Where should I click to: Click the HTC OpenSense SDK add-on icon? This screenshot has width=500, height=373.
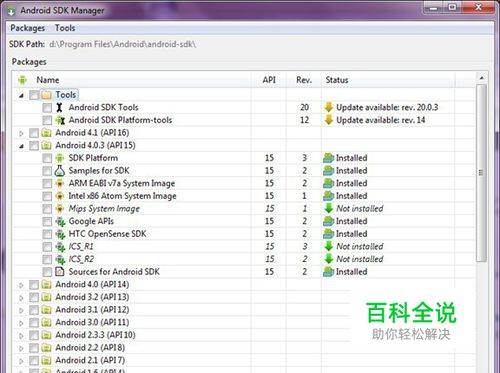click(x=60, y=234)
